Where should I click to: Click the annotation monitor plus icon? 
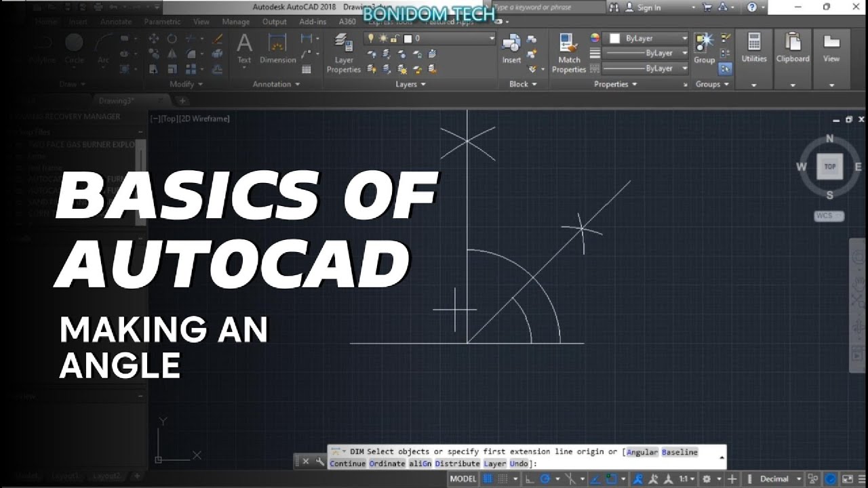(x=732, y=479)
